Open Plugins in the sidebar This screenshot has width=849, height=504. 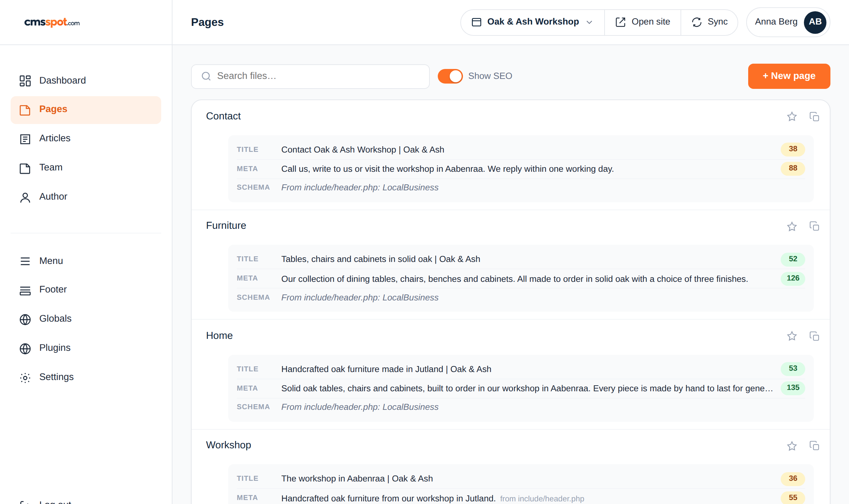[86, 348]
